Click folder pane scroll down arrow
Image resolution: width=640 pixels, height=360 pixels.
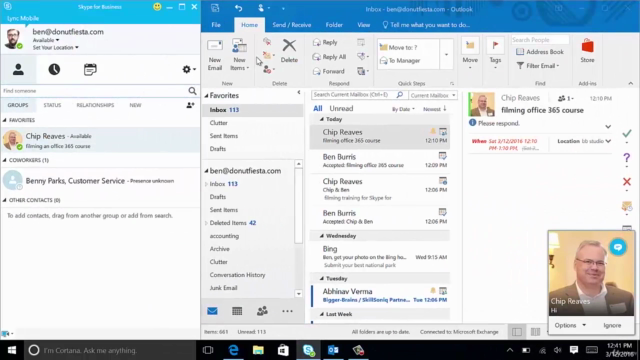click(299, 293)
